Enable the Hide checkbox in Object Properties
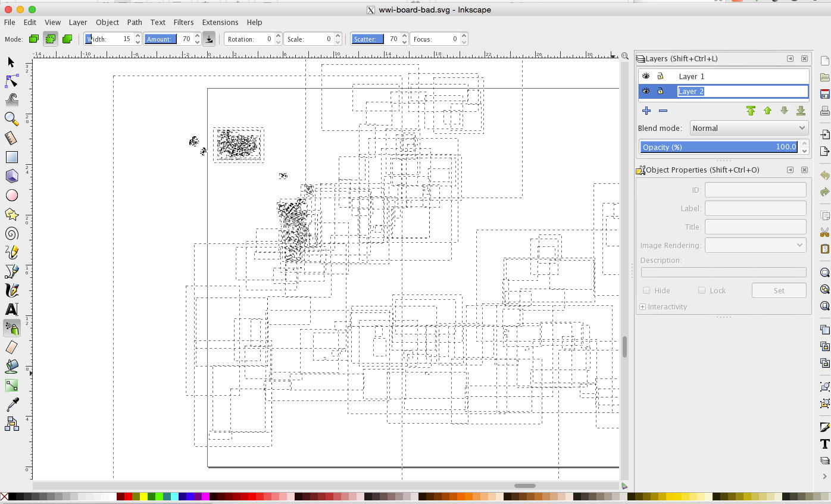The image size is (831, 504). (x=646, y=290)
